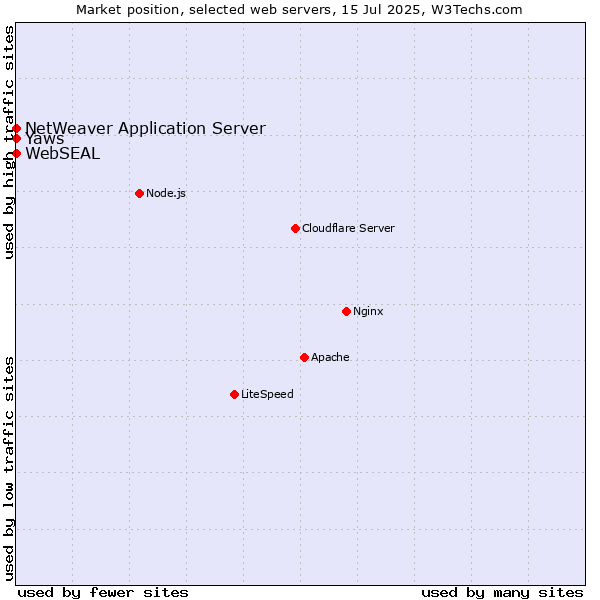Select the 'NetWeaver Application Server' label
The height and width of the screenshot is (600, 600).
pos(145,128)
